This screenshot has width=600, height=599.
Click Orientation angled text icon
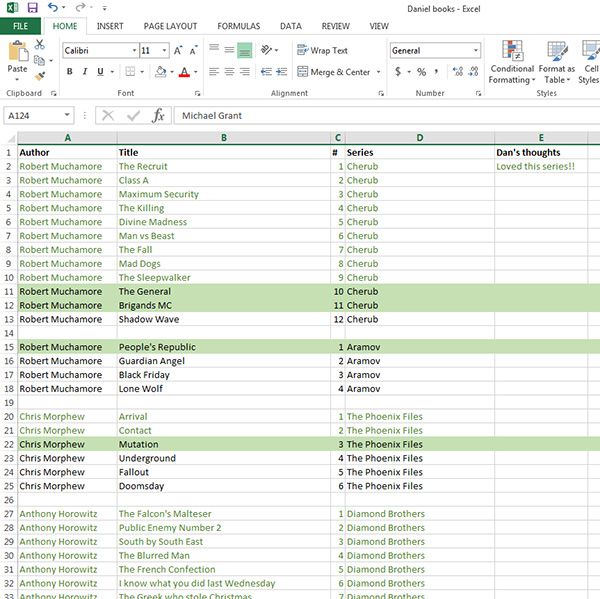(266, 50)
